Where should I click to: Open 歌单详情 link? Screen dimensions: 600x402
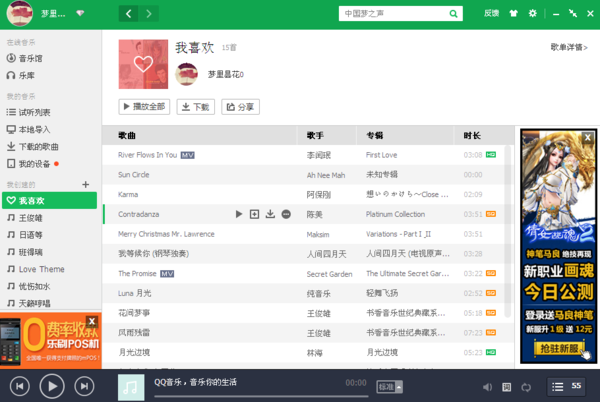(569, 47)
